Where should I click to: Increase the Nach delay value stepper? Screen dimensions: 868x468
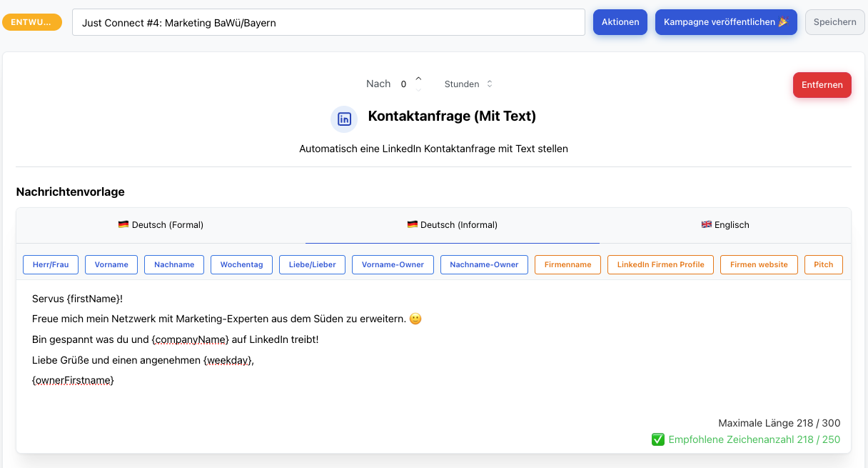coord(418,79)
